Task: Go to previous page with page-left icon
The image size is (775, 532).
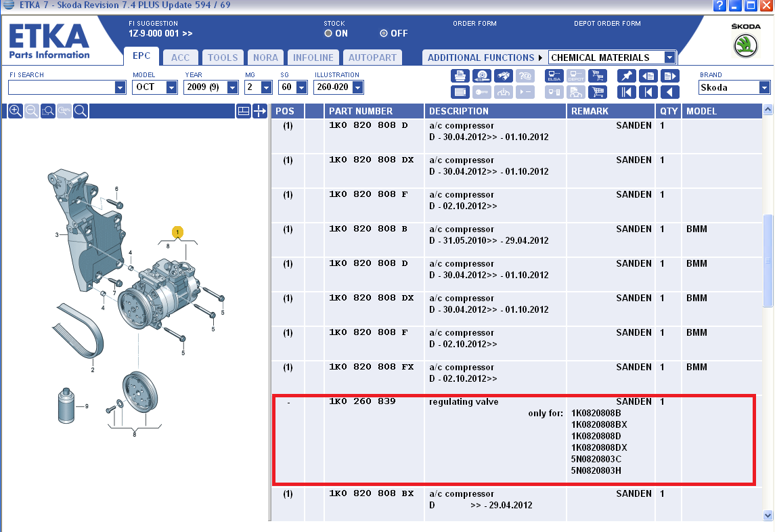Action: [648, 76]
